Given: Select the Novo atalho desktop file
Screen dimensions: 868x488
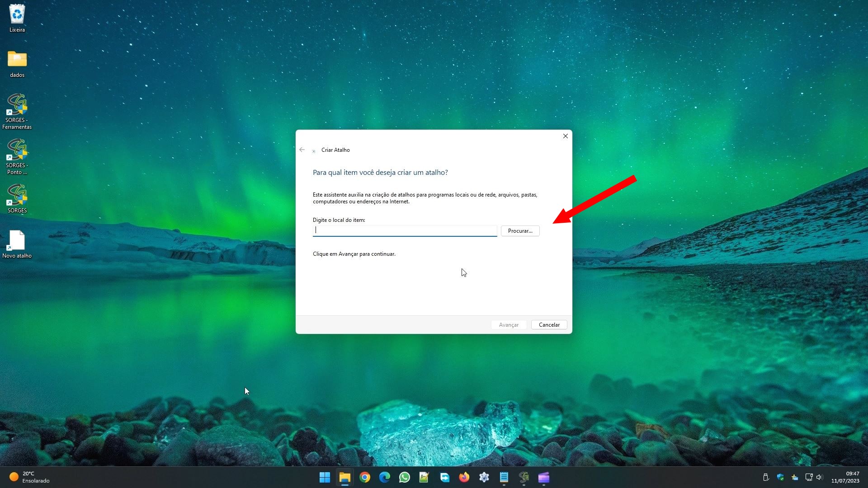Looking at the screenshot, I should tap(17, 244).
